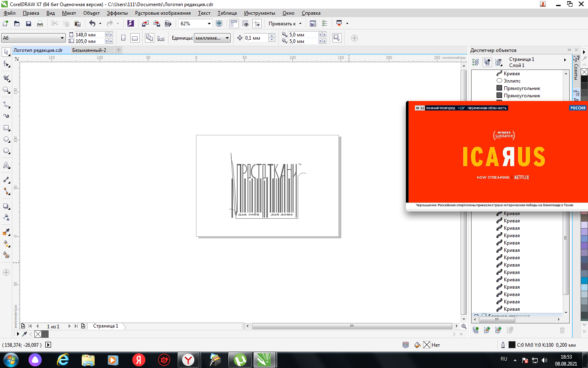
Task: Toggle Show Object Properties in Object Manager
Action: (x=476, y=62)
